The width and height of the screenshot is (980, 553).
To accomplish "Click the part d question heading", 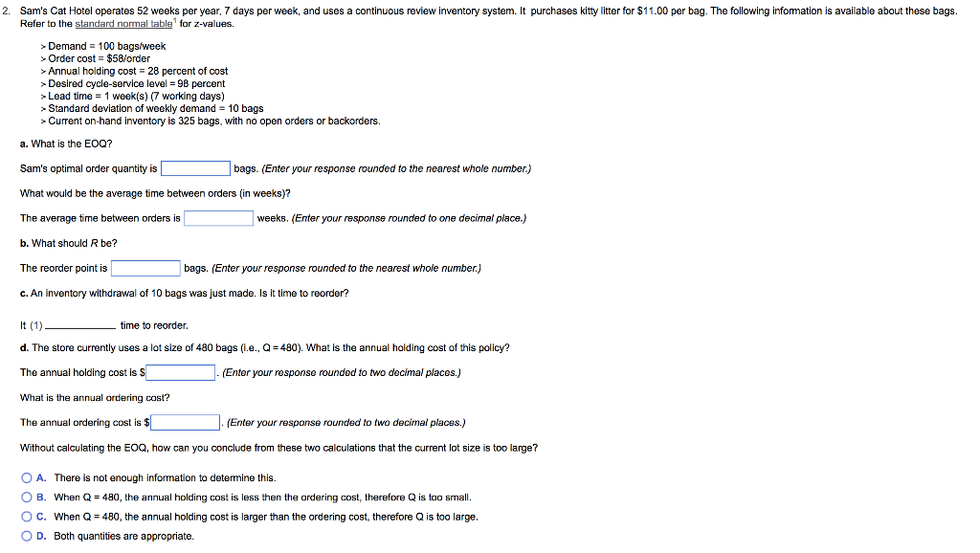I will click(264, 347).
